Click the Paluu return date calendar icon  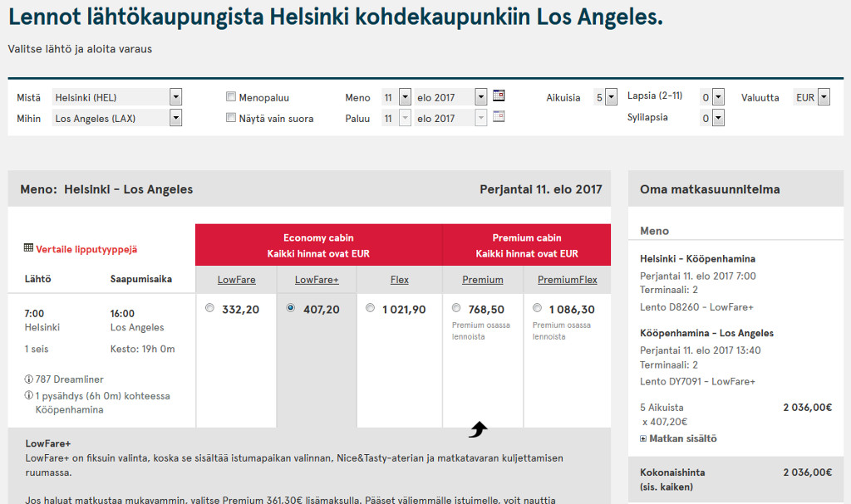(x=499, y=116)
